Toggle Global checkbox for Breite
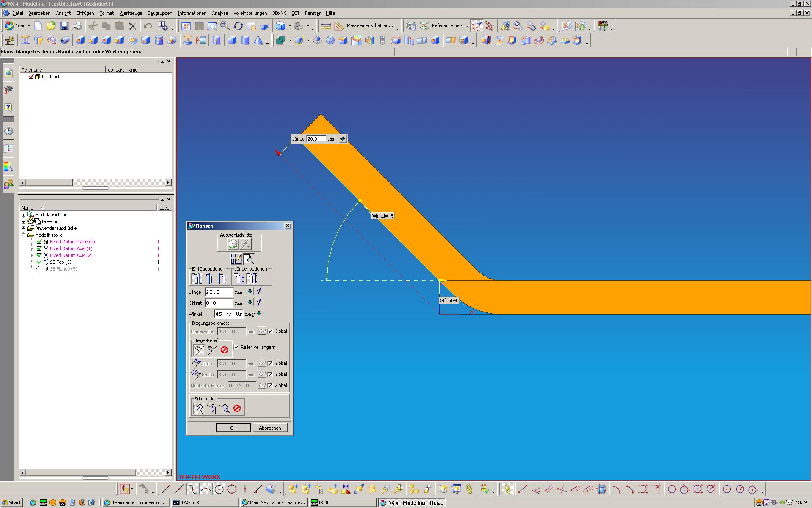 tap(270, 374)
